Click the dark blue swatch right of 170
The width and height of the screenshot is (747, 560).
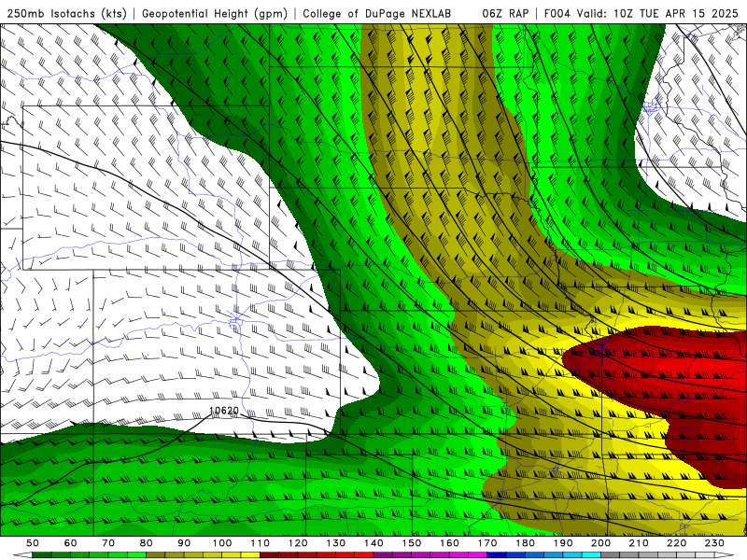point(497,554)
